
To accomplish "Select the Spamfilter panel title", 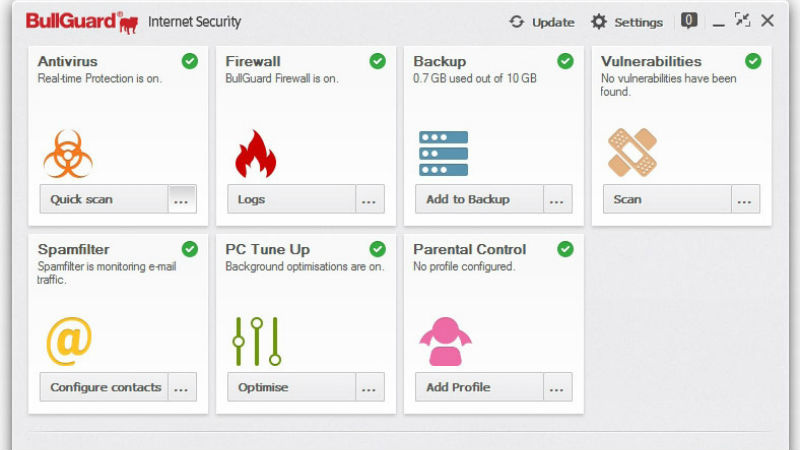I will [x=73, y=249].
